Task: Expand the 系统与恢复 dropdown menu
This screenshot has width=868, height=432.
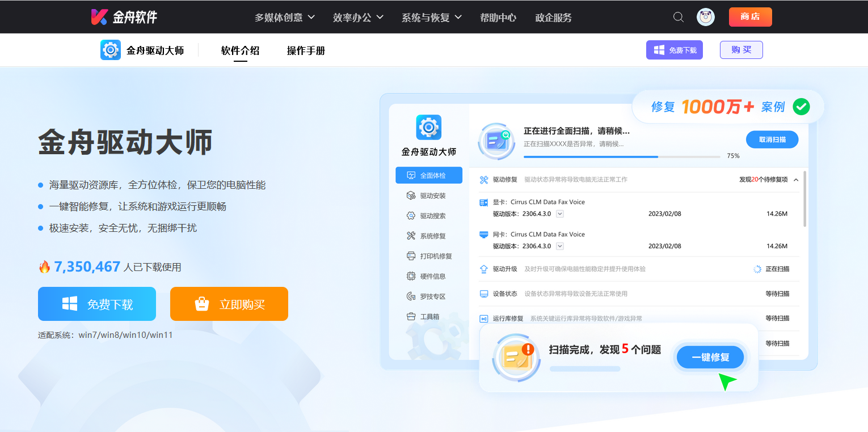Action: [x=432, y=18]
